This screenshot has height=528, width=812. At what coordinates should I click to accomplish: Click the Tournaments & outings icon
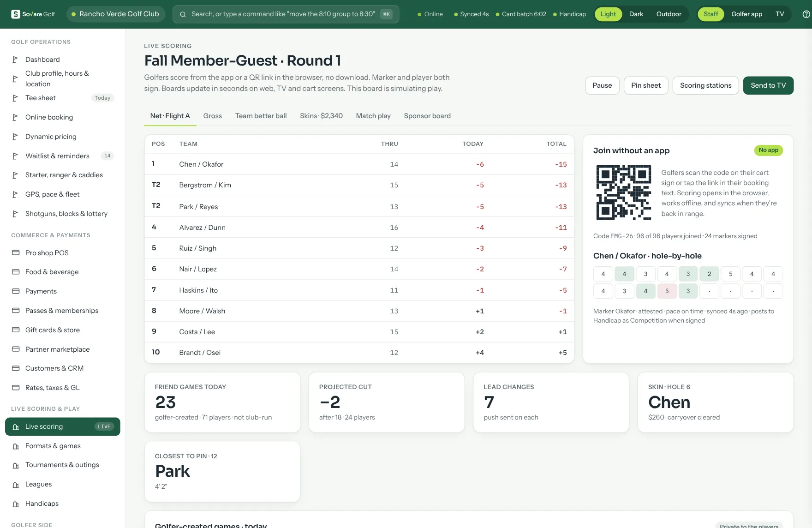point(16,465)
